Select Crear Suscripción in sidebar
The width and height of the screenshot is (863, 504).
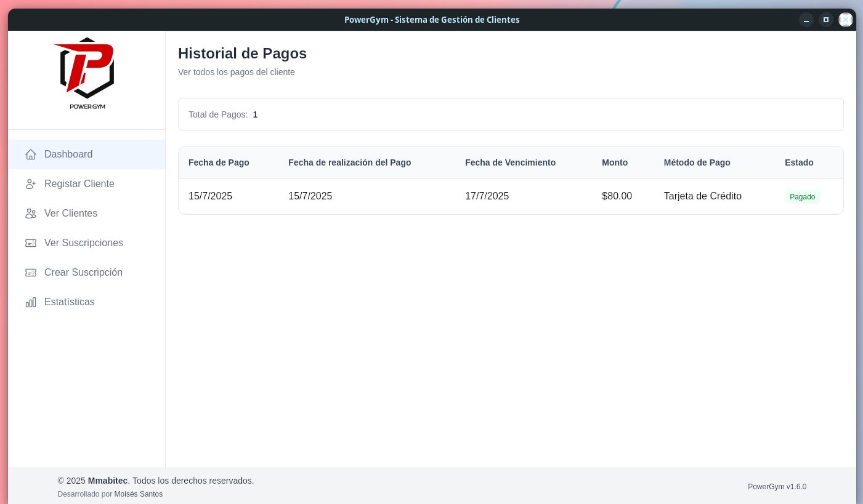point(87,273)
